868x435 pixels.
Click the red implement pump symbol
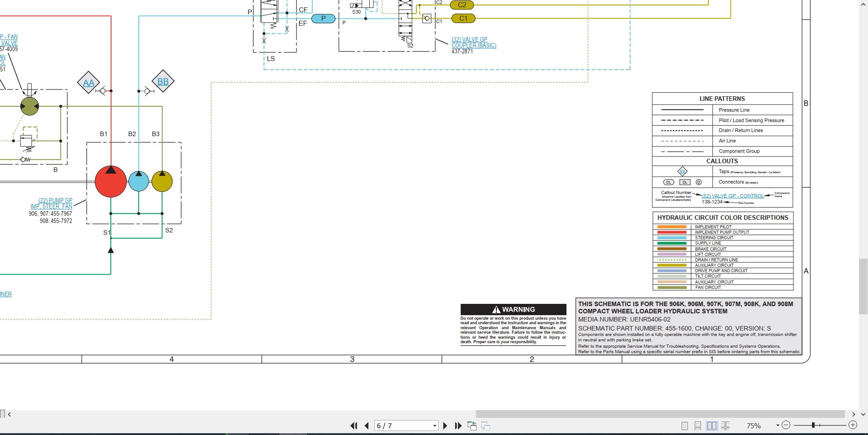coord(111,181)
